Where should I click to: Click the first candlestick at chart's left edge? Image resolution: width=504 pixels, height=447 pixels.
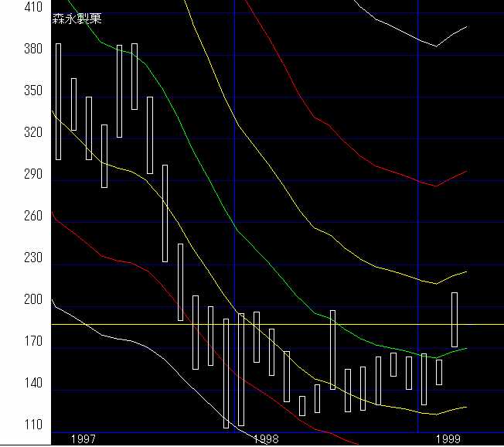point(58,101)
